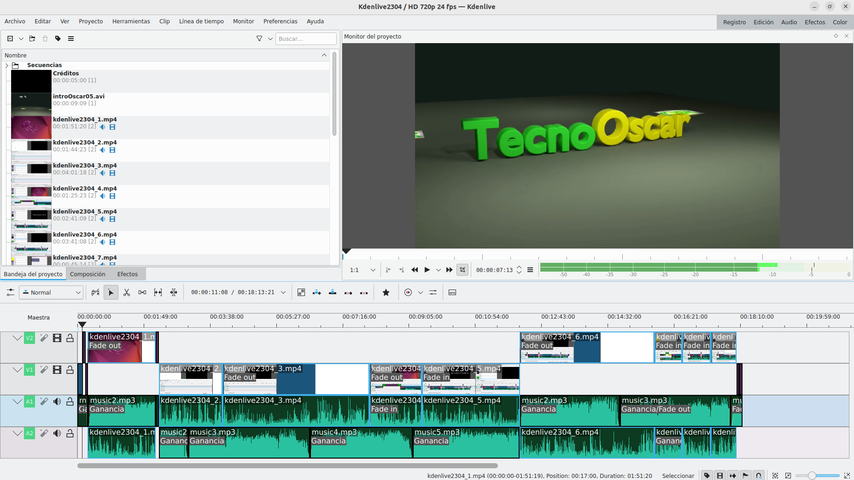
Task: Open the Normal edit mode dropdown
Action: click(x=50, y=293)
